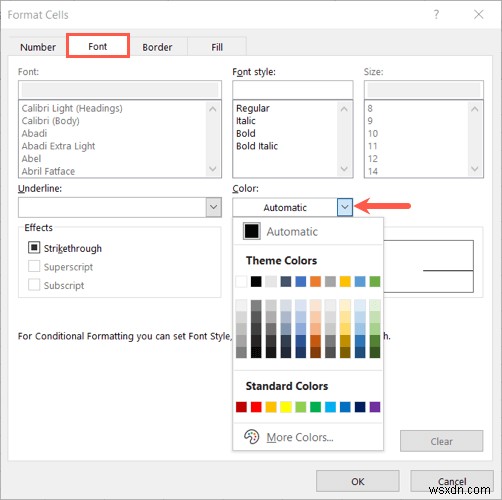The image size is (502, 500).
Task: Choose the green standard color
Action: tap(315, 407)
